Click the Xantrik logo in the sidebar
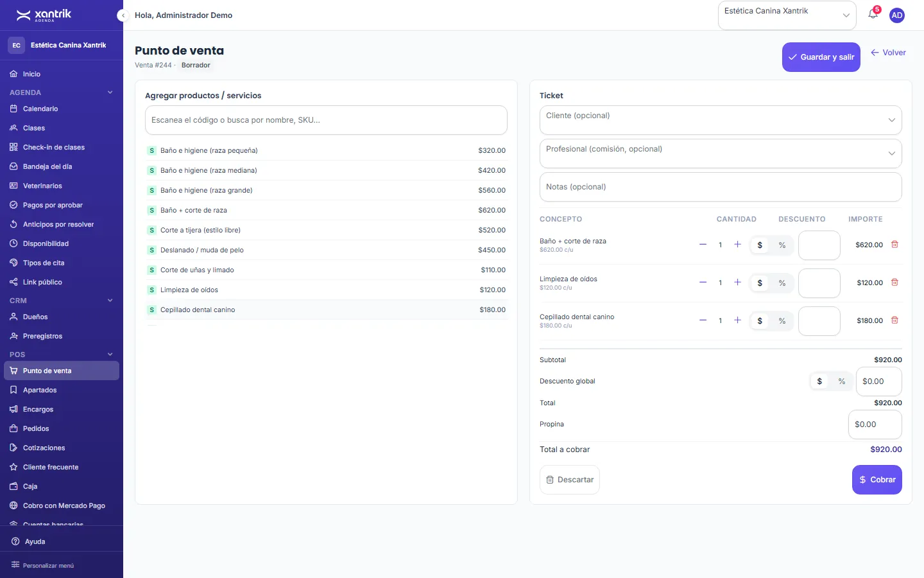 44,15
